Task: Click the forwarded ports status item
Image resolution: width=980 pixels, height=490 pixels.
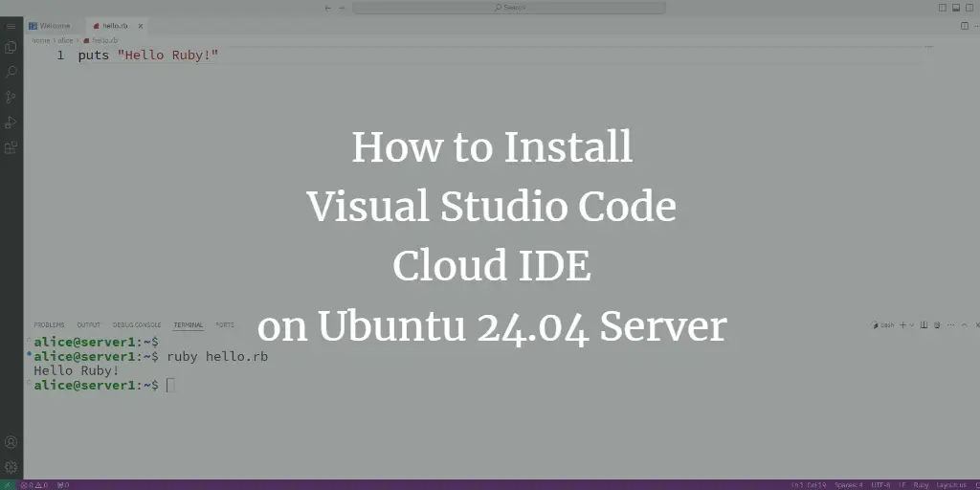Action: 63,485
